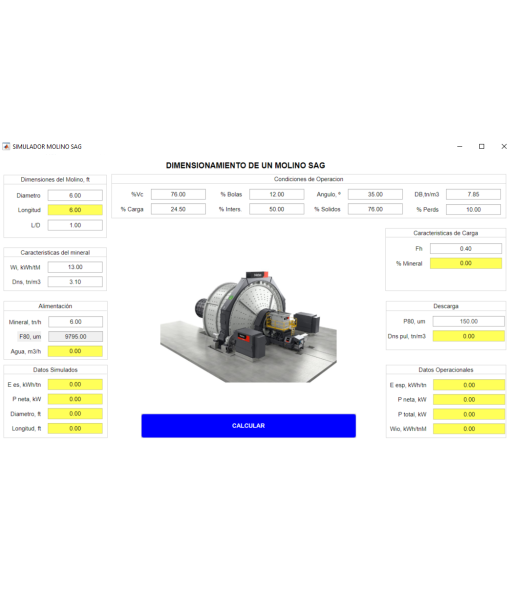Click the Agua, m3/h yellow field

(x=75, y=351)
